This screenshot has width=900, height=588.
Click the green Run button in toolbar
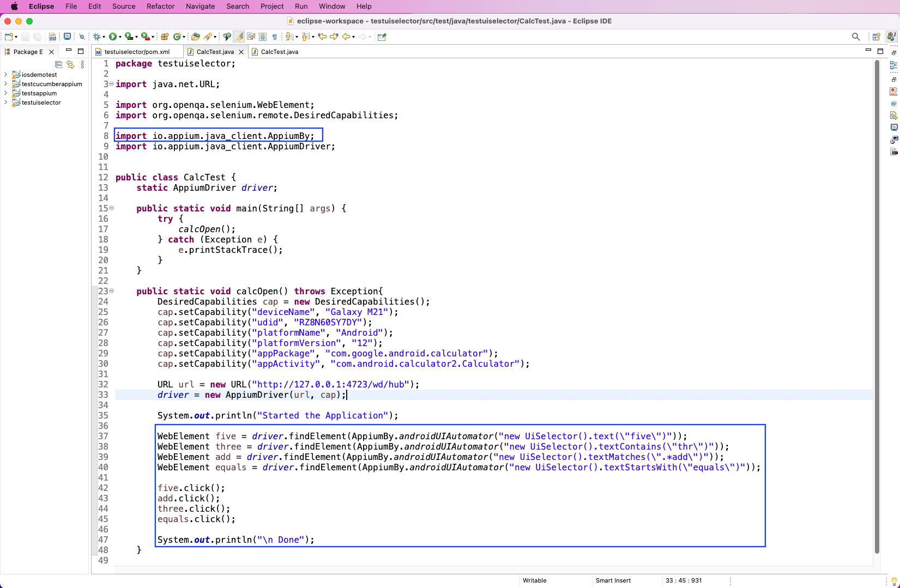pyautogui.click(x=112, y=37)
